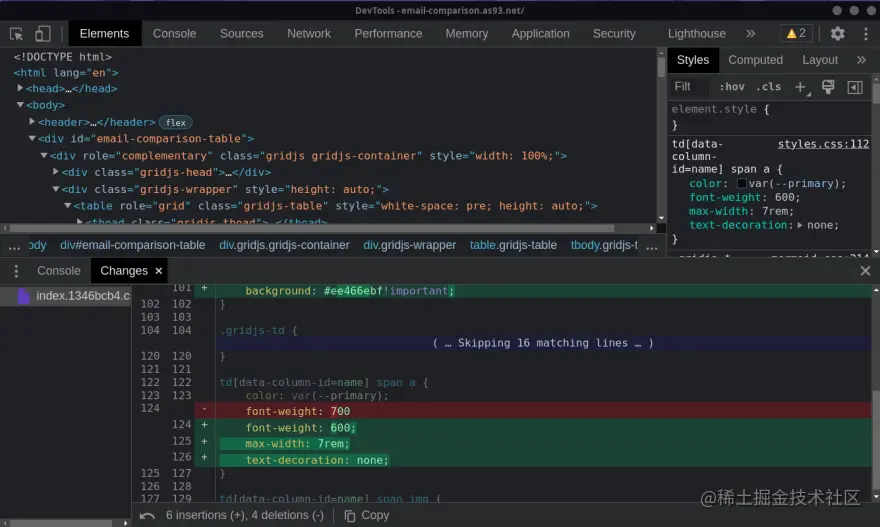Switch to the Computed pane tab
Screen dimensions: 880x527
[755, 60]
